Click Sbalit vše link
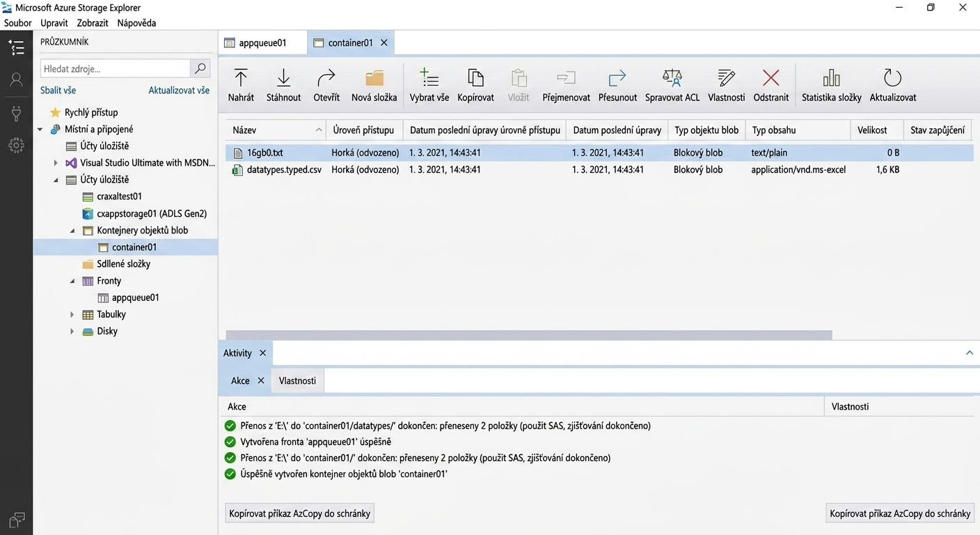Viewport: 980px width, 535px height. point(58,91)
